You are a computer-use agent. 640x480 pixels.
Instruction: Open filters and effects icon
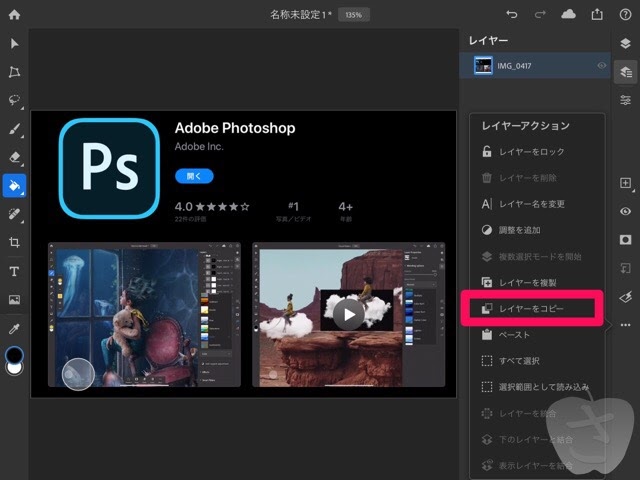(625, 297)
